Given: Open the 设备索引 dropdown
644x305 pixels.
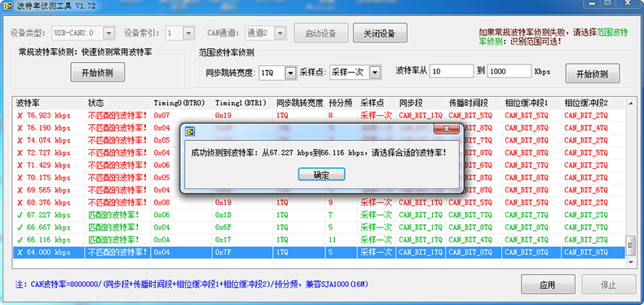Looking at the screenshot, I should tap(188, 33).
